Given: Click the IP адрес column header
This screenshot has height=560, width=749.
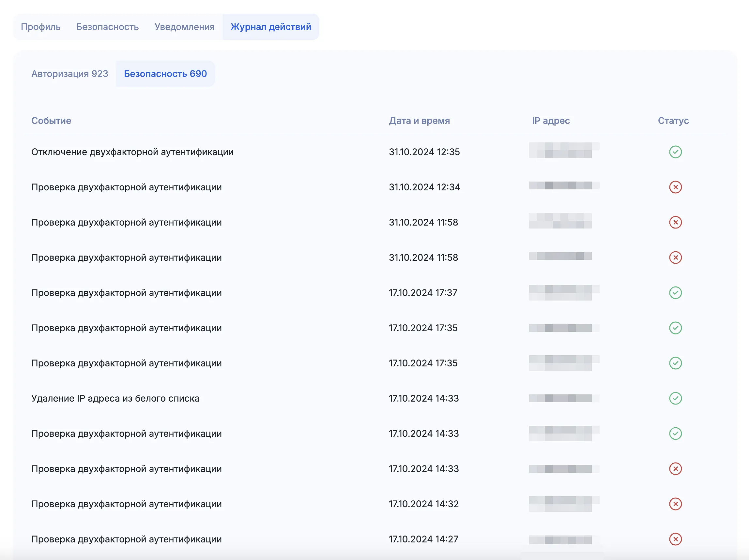Looking at the screenshot, I should [x=551, y=121].
